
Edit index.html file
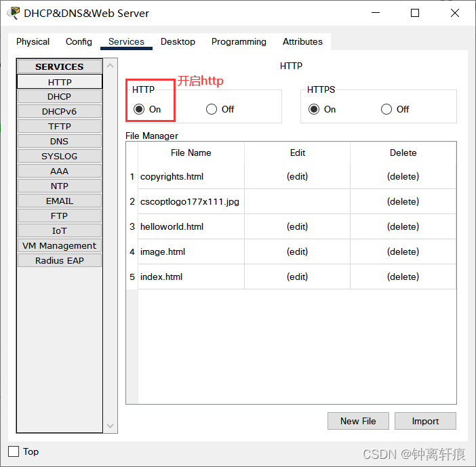pos(297,277)
